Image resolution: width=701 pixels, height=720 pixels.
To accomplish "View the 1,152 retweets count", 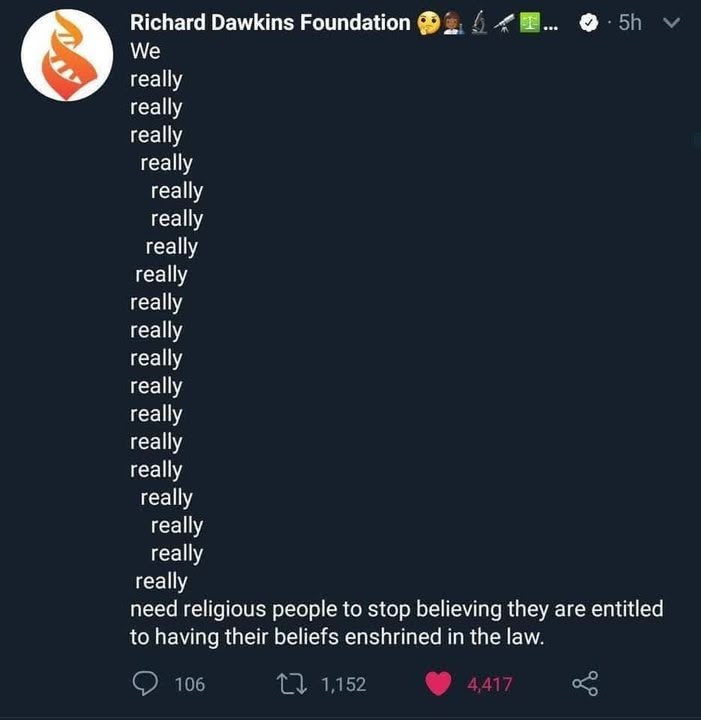I will point(343,684).
